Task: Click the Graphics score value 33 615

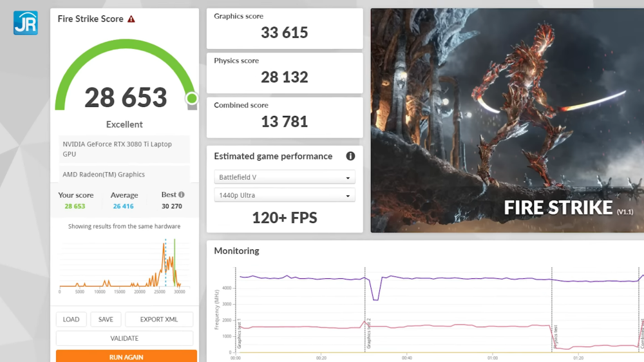Action: pos(284,32)
